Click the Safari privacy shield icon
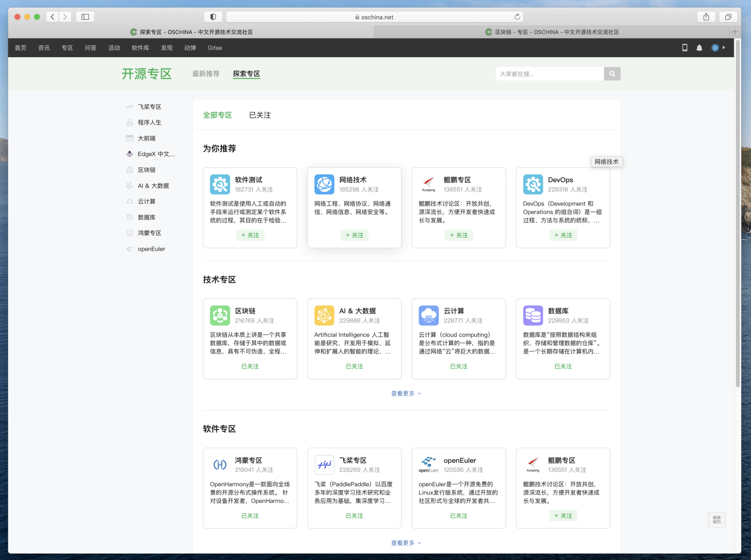 [213, 17]
